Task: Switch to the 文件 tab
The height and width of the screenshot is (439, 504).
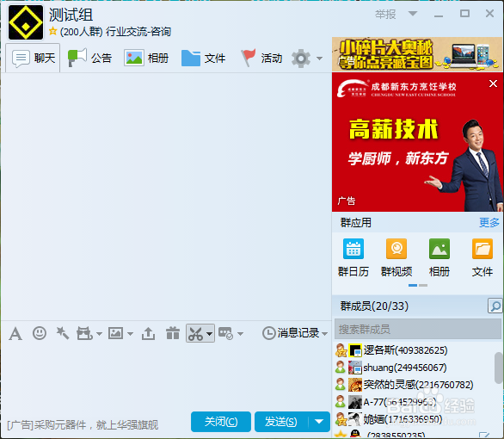Action: click(203, 59)
